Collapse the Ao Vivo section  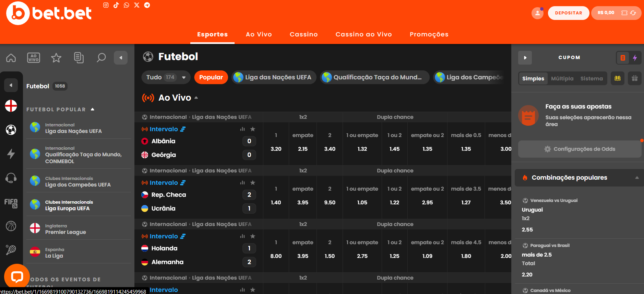pos(196,98)
